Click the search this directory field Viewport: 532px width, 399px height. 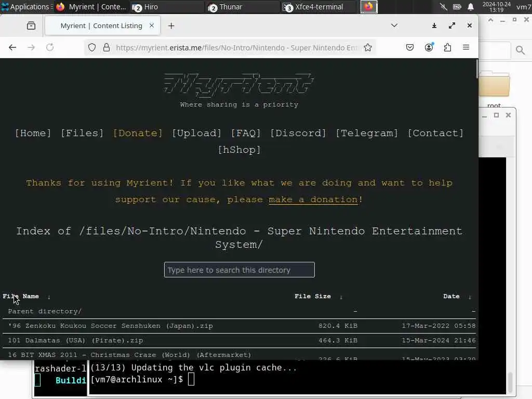pyautogui.click(x=239, y=270)
